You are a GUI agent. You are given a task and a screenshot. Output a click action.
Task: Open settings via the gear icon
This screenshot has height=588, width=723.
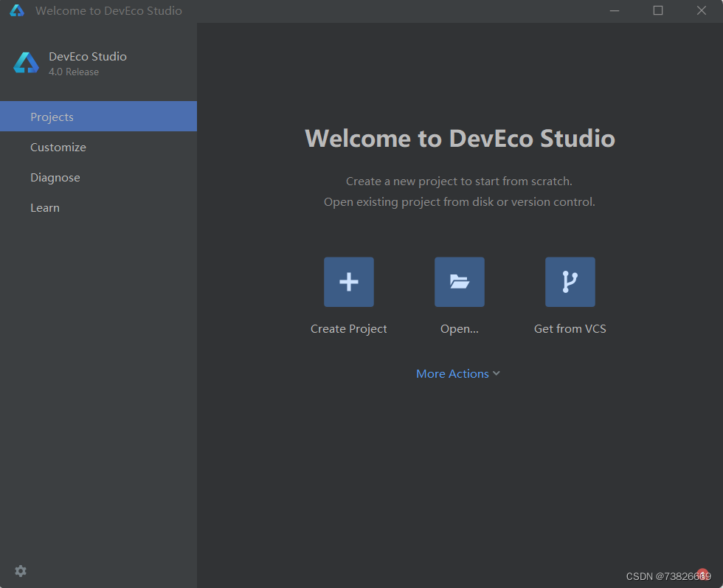click(21, 571)
